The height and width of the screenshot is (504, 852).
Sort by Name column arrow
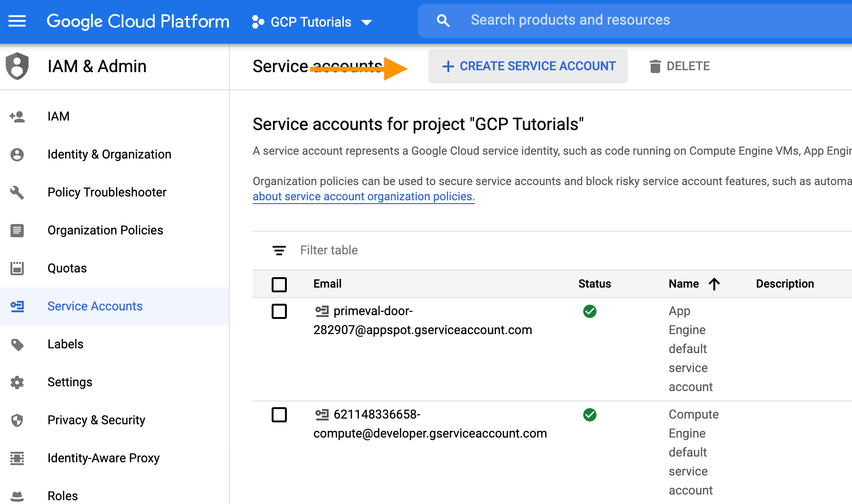[714, 284]
